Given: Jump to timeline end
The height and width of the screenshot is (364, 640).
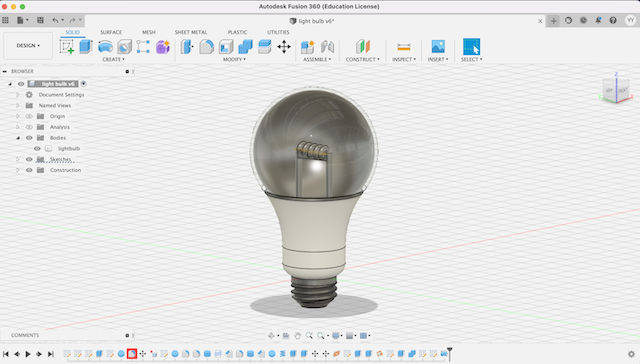Looking at the screenshot, I should coord(51,354).
